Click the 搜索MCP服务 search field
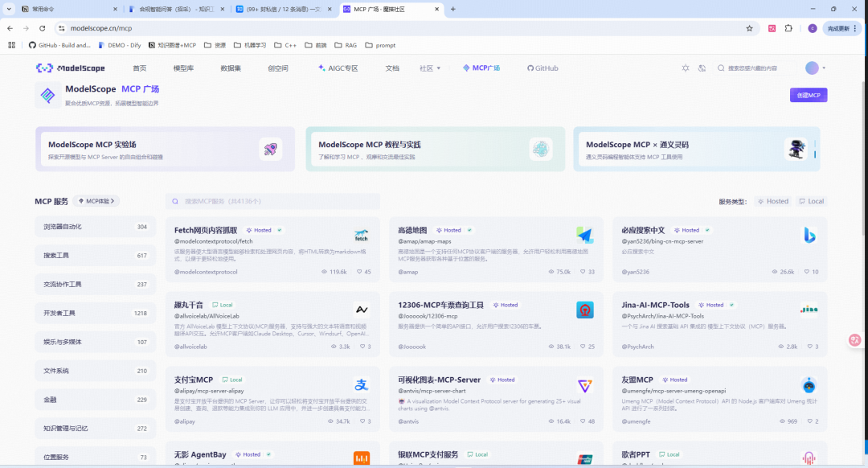 (272, 201)
